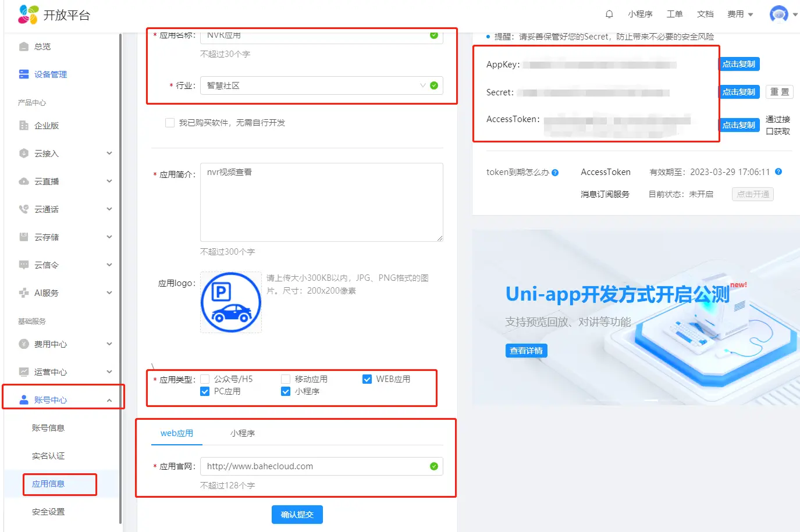Click the application logo thumbnail

click(x=231, y=302)
